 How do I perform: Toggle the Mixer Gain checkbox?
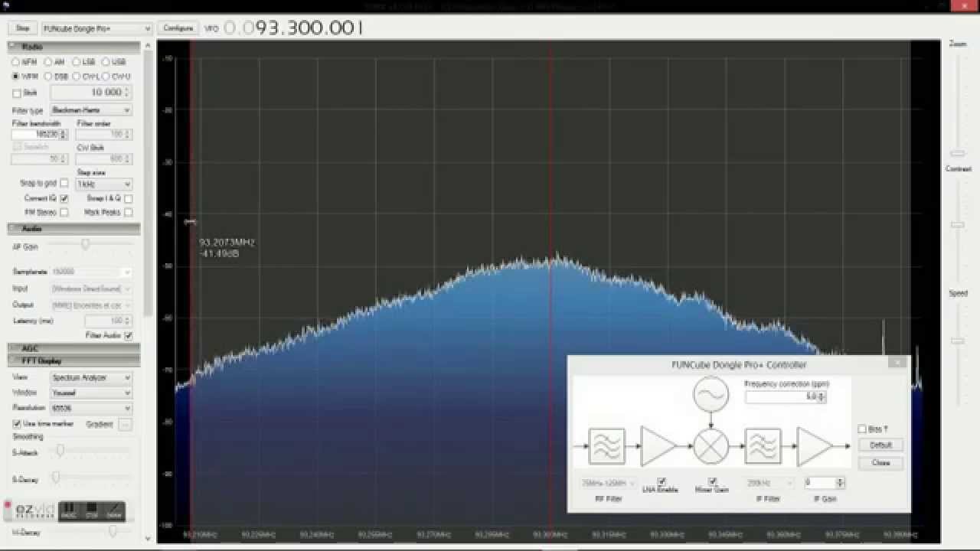click(x=712, y=482)
